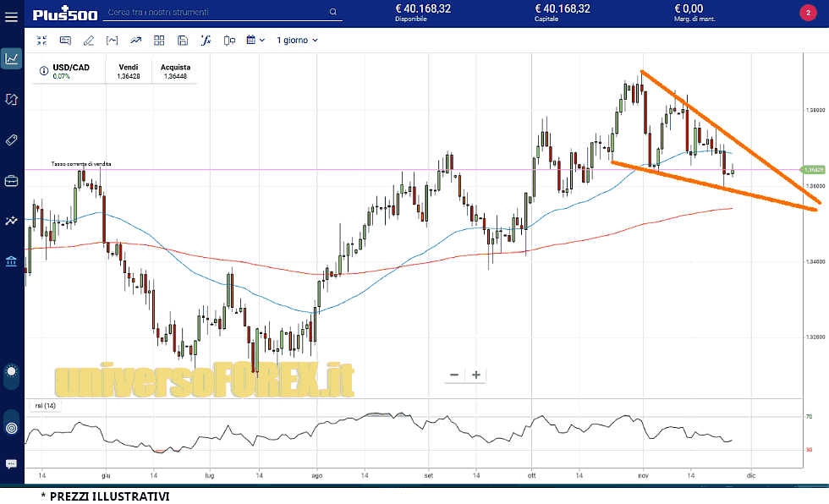Toggle the target mode switch in sidebar
This screenshot has height=504, width=829.
(x=12, y=427)
